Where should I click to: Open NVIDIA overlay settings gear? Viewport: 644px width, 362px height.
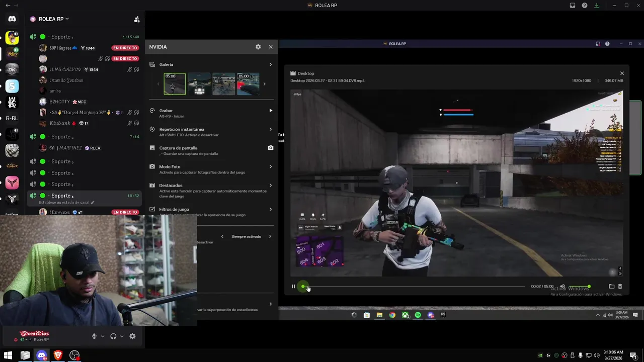(x=258, y=47)
